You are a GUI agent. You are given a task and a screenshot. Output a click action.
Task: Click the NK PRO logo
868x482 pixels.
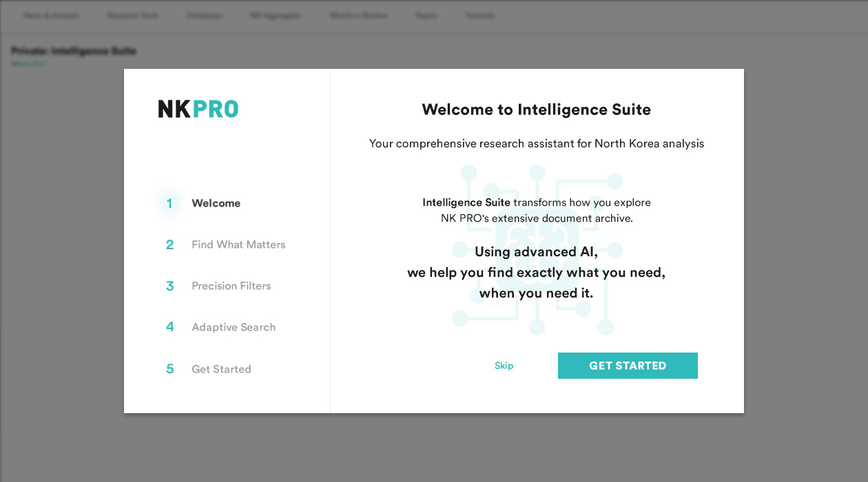click(x=198, y=109)
